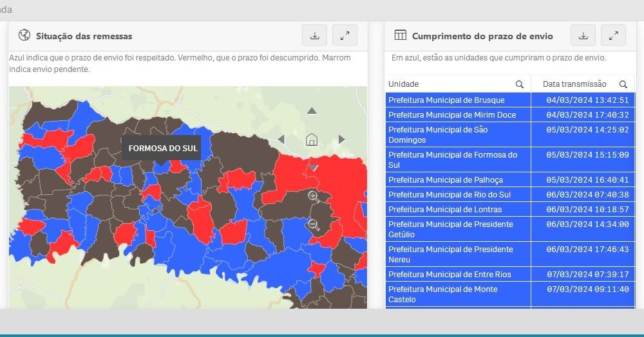
Task: Select Prefeitura Municipal de Lontras
Action: click(458, 209)
